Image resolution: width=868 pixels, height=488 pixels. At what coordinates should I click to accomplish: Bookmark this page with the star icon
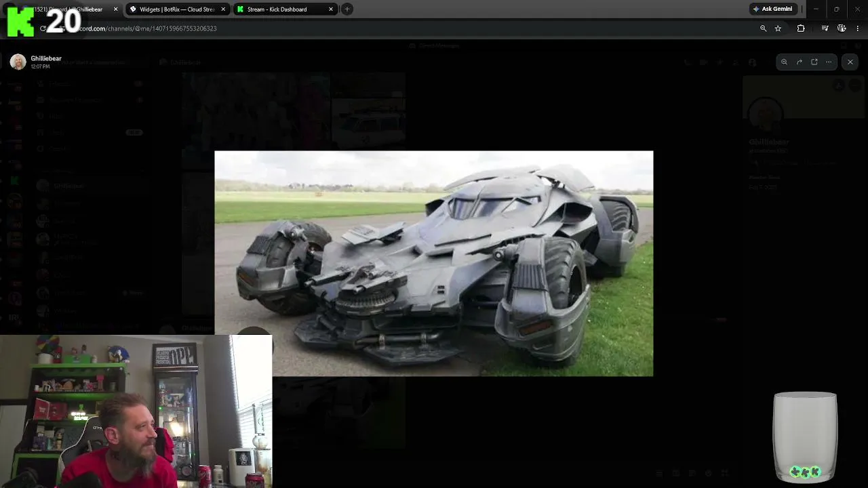tap(778, 28)
